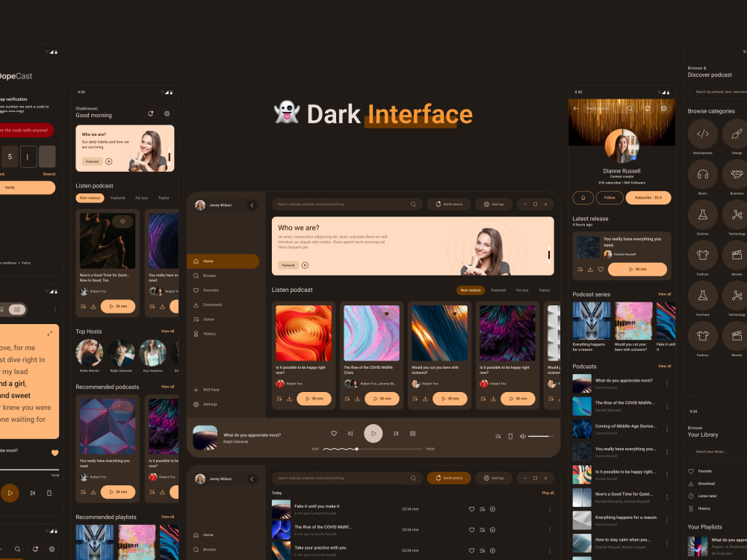
Task: Open more options for 'What do you appreciate most?' row
Action: tap(667, 383)
